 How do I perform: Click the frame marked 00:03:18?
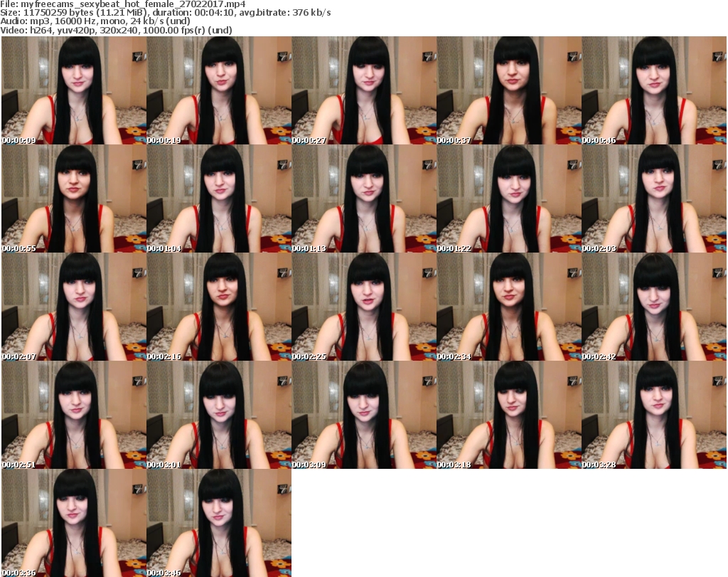coord(508,415)
